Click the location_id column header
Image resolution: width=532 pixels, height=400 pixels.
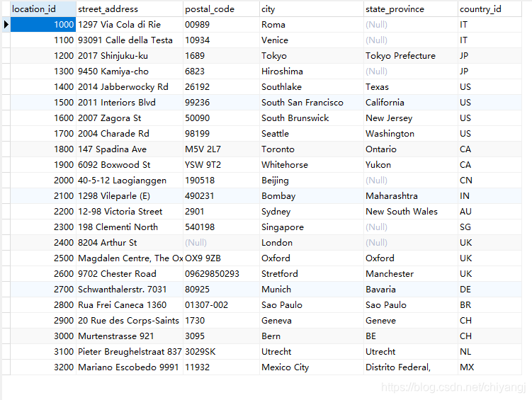coord(43,9)
